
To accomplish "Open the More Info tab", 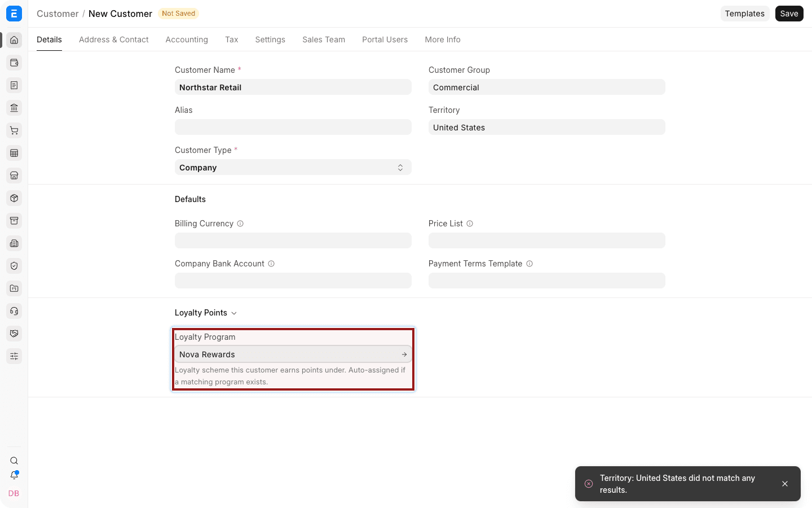I will pyautogui.click(x=443, y=40).
